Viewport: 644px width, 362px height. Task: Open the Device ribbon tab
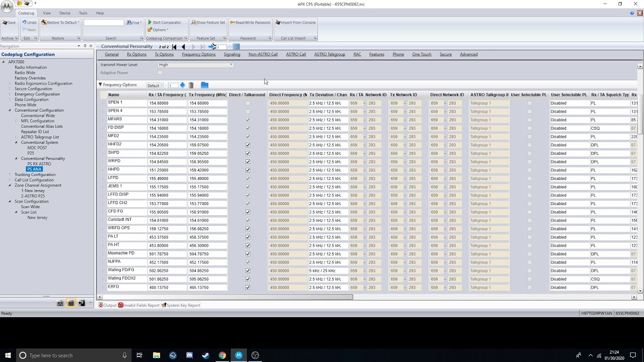click(65, 13)
